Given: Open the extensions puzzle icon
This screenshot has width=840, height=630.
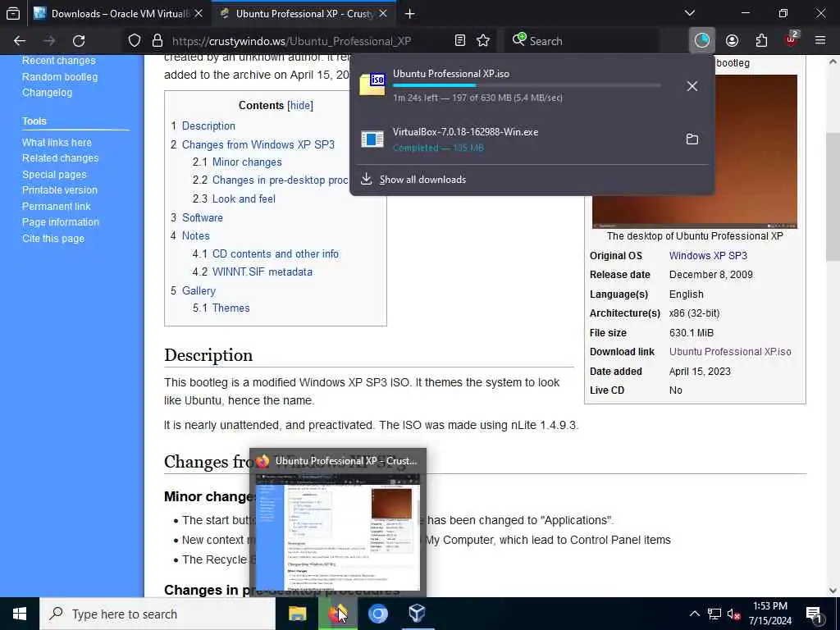Looking at the screenshot, I should point(761,41).
